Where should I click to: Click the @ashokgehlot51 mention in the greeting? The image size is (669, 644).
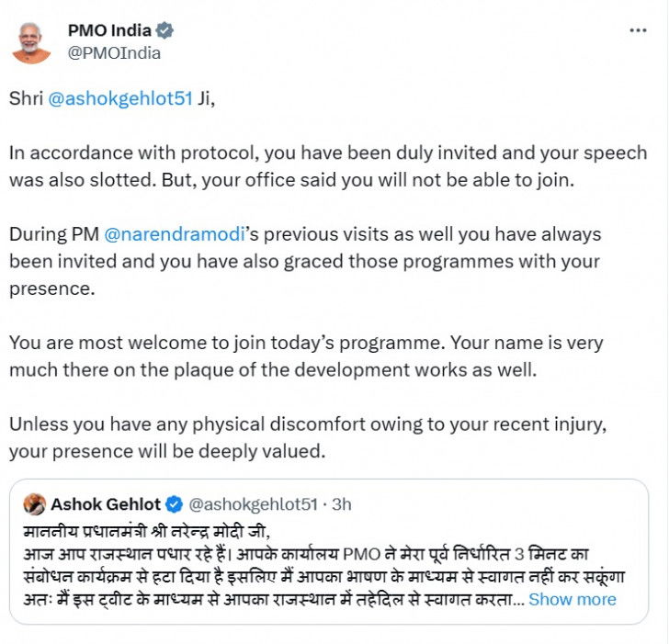(119, 99)
